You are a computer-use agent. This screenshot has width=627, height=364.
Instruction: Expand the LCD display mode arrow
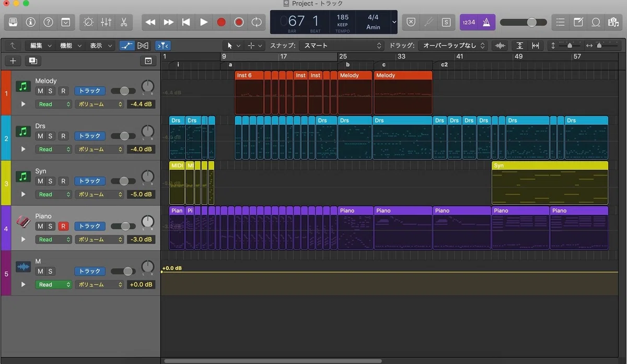click(394, 22)
